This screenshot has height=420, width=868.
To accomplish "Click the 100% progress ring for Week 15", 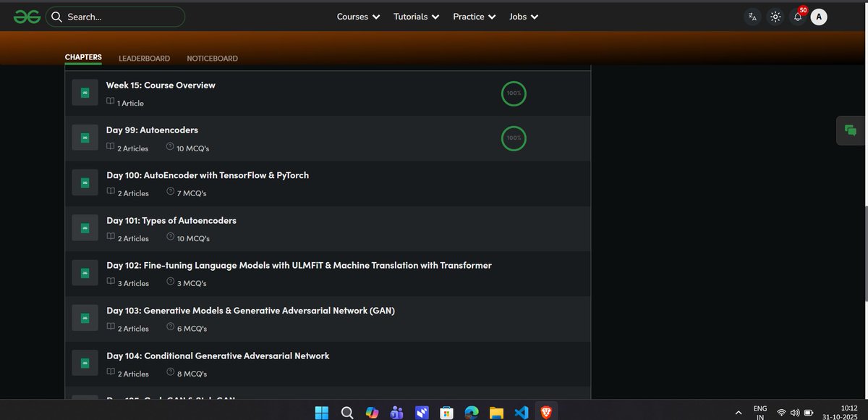I will click(x=514, y=93).
